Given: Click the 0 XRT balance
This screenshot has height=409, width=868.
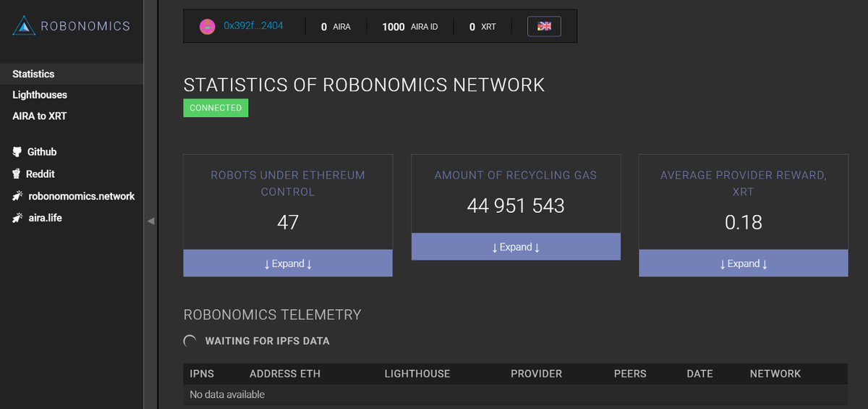Looking at the screenshot, I should tap(482, 27).
